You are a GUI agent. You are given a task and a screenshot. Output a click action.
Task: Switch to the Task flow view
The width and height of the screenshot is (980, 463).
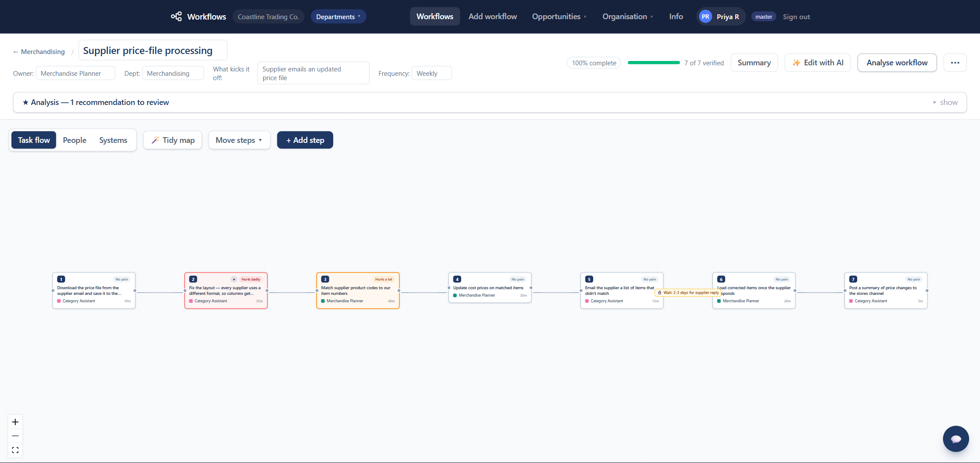34,140
